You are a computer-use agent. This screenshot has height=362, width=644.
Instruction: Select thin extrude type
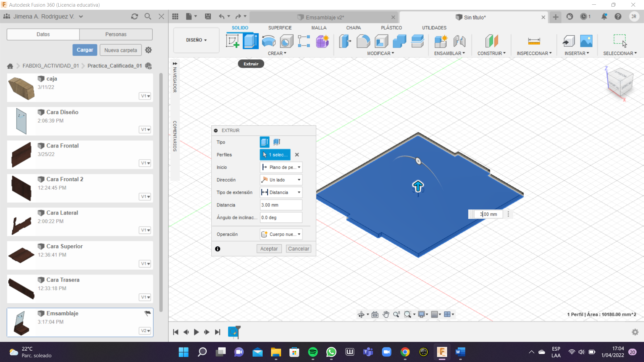pos(277,142)
